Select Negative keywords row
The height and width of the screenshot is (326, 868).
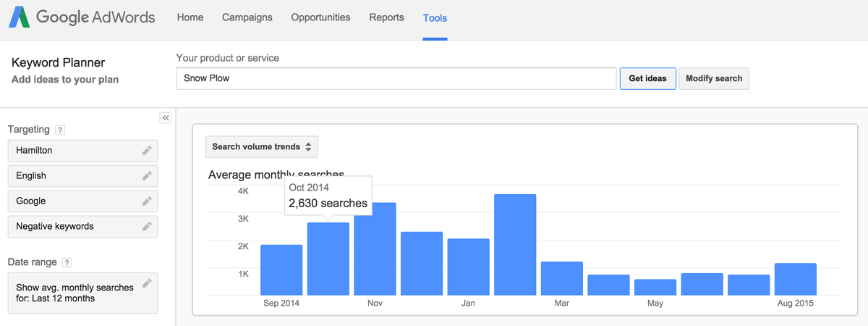pos(82,227)
